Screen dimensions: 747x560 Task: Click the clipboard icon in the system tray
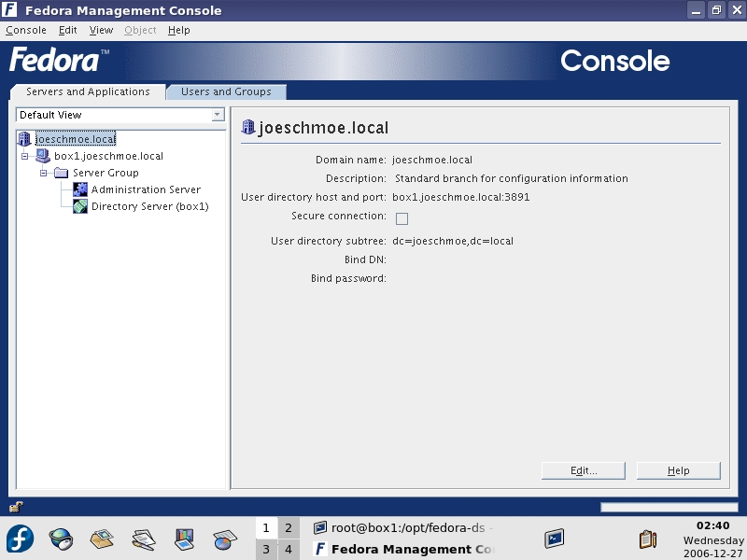(x=647, y=539)
